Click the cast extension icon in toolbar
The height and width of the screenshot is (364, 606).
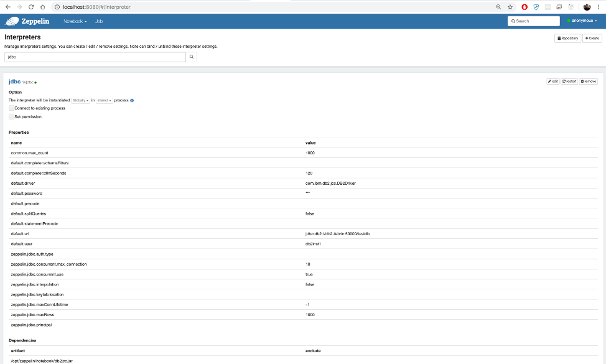pyautogui.click(x=559, y=7)
